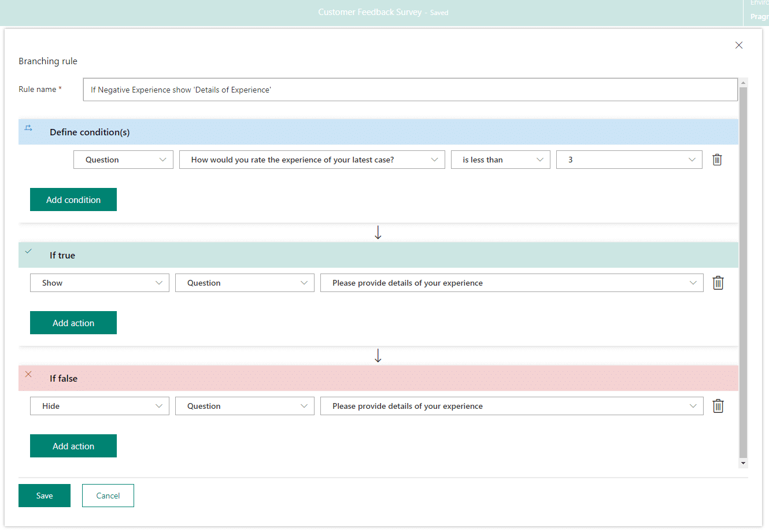Screen dimensions: 769x532
Task: Click the branching icon beside Define condition(s)
Action: [x=28, y=128]
